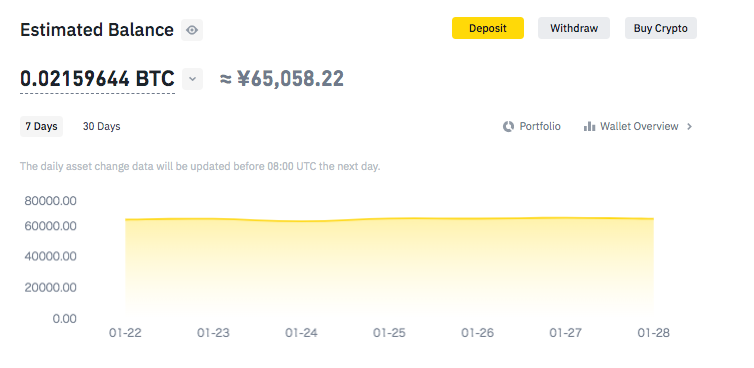754x368 pixels.
Task: Toggle balance visibility eye icon
Action: 192,30
